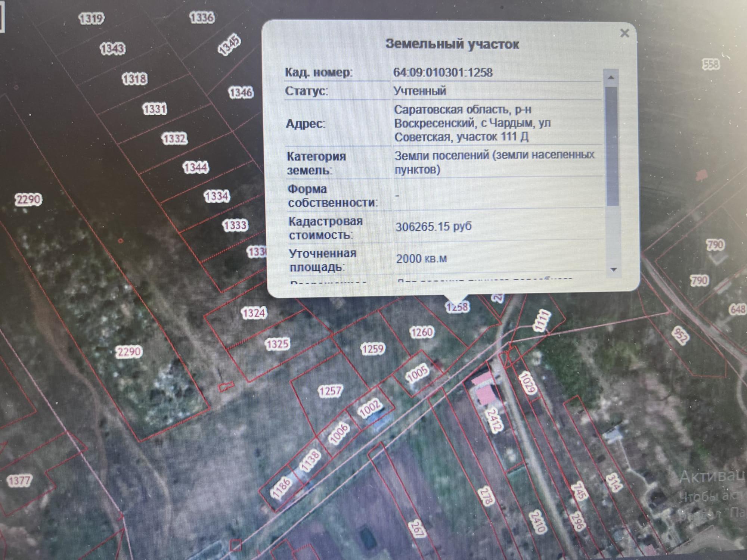The image size is (747, 560).
Task: Select parcel 745 on map
Action: point(579,491)
